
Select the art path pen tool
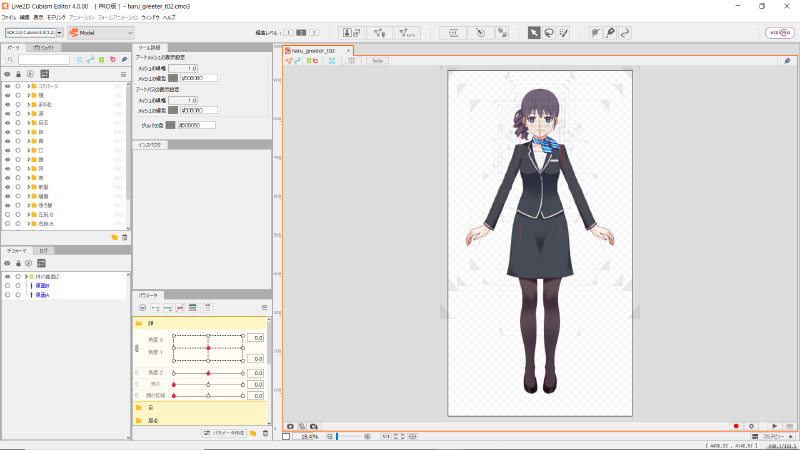[610, 33]
